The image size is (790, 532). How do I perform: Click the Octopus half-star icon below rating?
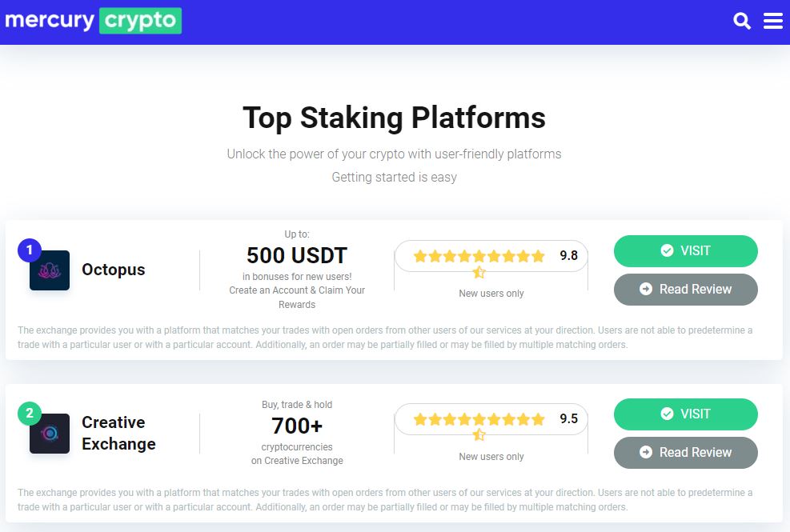[479, 273]
